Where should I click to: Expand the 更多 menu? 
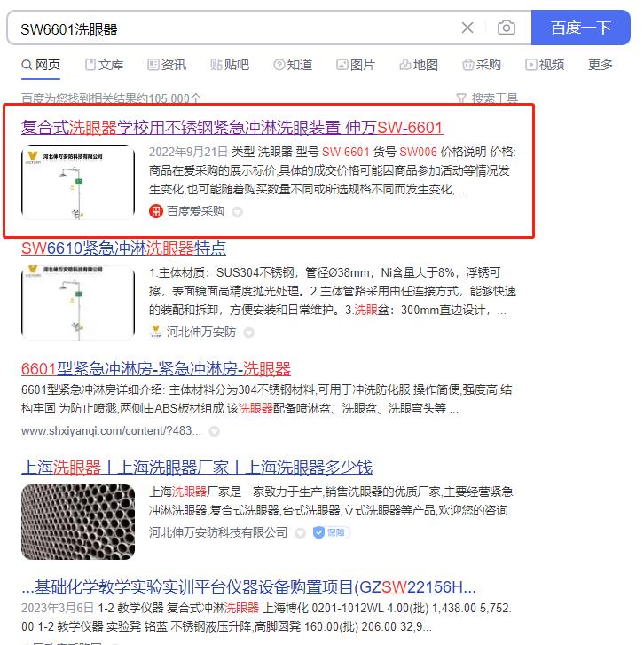click(x=600, y=65)
